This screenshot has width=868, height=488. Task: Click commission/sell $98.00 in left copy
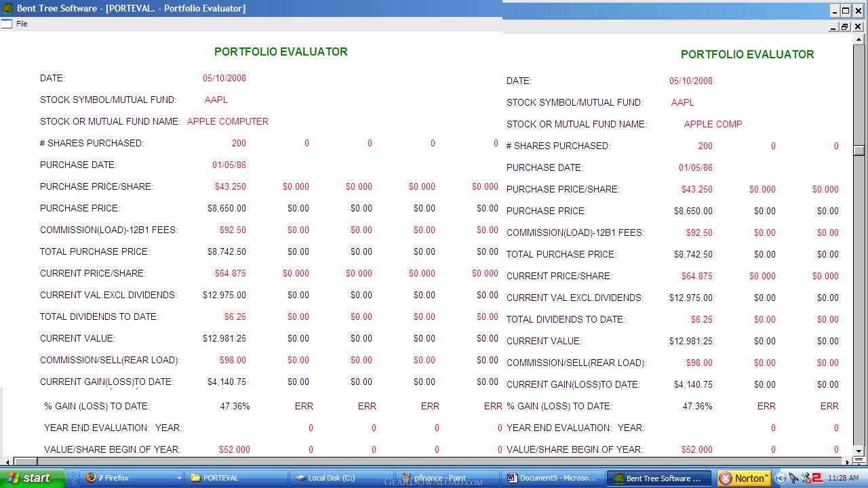point(233,360)
